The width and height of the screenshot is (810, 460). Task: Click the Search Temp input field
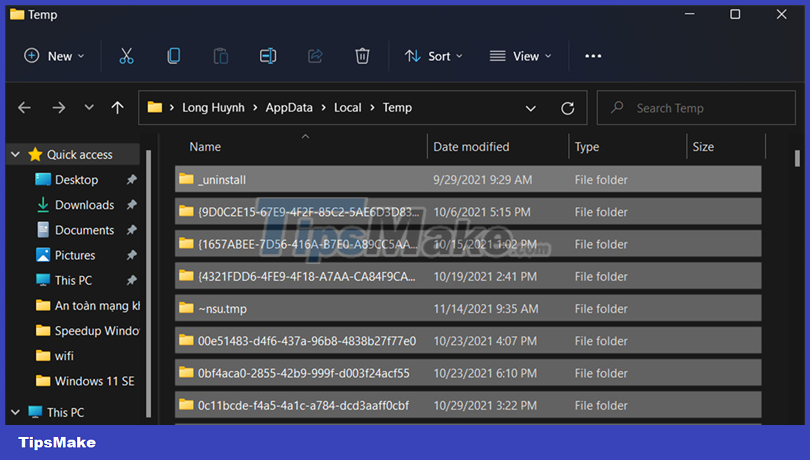696,108
